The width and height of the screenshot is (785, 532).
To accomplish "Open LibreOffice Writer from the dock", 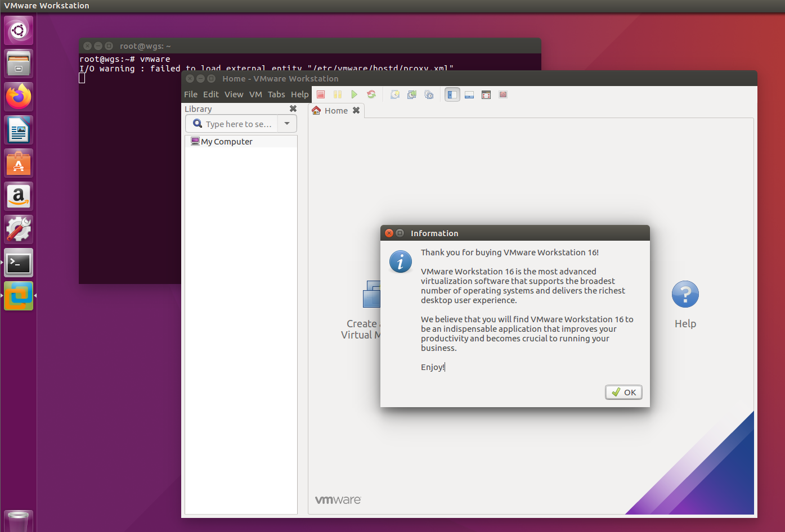I will click(19, 130).
